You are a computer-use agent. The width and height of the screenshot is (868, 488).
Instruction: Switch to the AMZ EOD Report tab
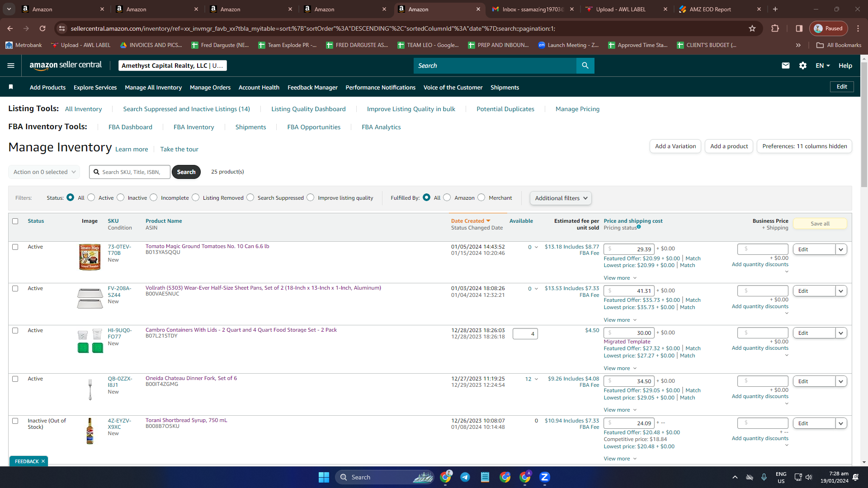tap(719, 9)
